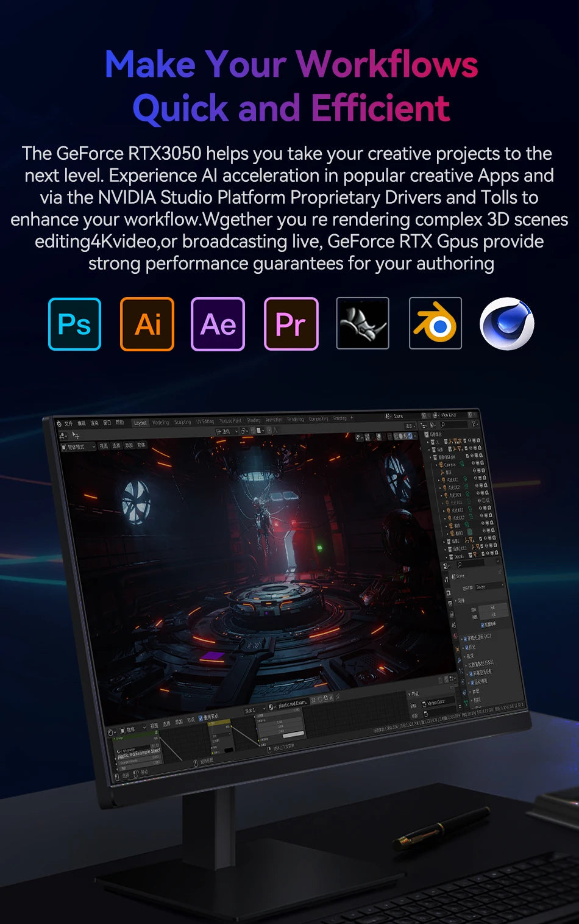Click the Rhino 3D icon
The image size is (579, 924).
pos(363,323)
